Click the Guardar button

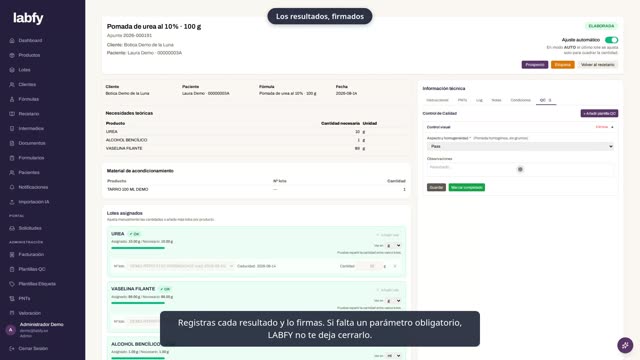[x=436, y=187]
